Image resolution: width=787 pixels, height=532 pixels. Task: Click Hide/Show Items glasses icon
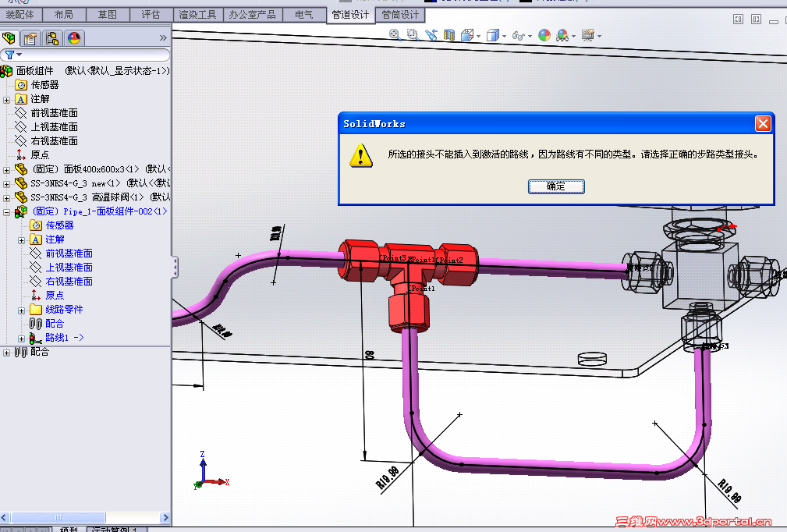519,35
